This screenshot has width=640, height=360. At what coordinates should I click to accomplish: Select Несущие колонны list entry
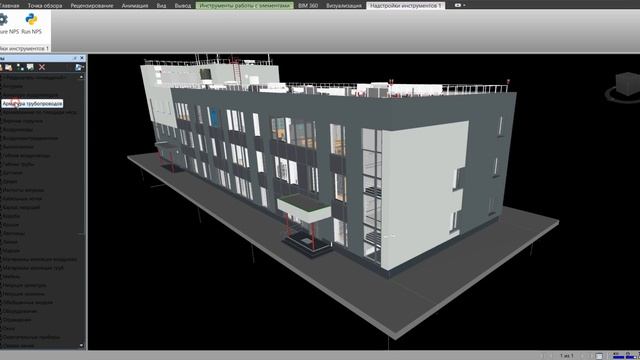tap(23, 294)
